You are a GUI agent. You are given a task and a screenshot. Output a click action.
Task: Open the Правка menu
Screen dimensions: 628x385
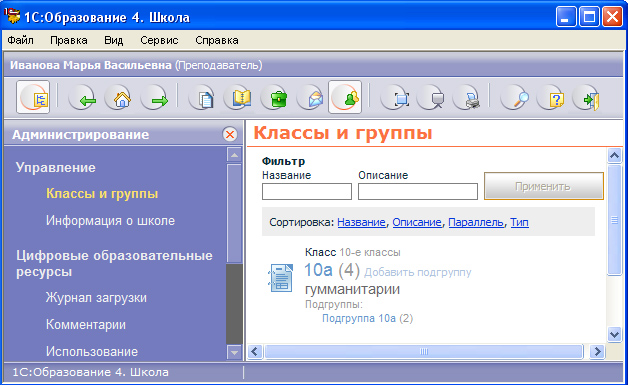point(68,40)
